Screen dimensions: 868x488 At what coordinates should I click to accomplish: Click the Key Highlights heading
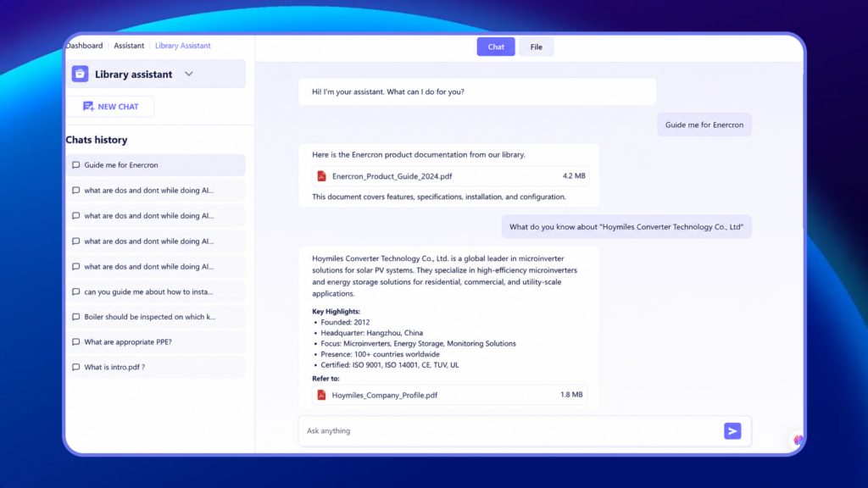pyautogui.click(x=336, y=312)
